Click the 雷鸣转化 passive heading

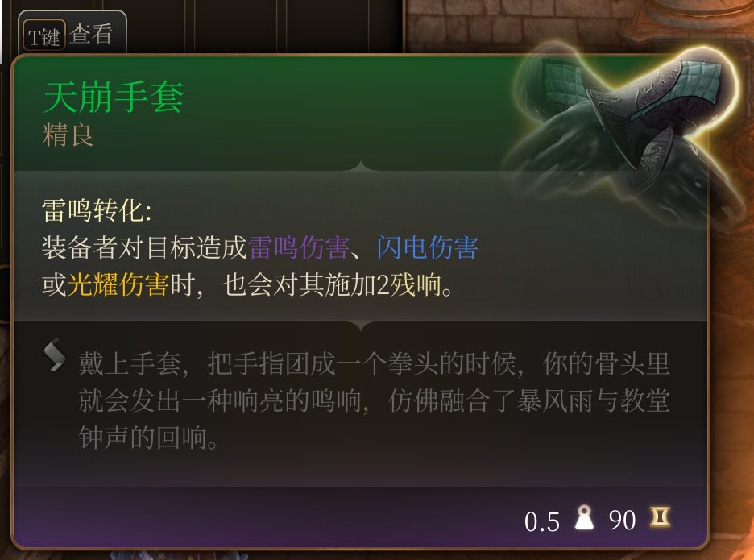[97, 211]
